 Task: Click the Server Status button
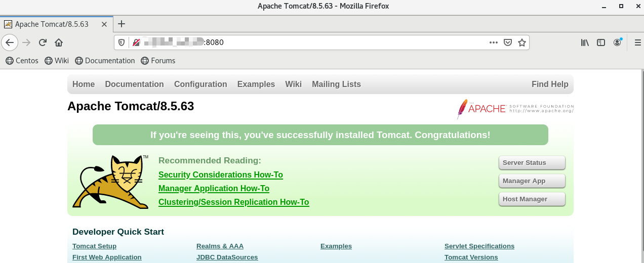click(x=532, y=163)
